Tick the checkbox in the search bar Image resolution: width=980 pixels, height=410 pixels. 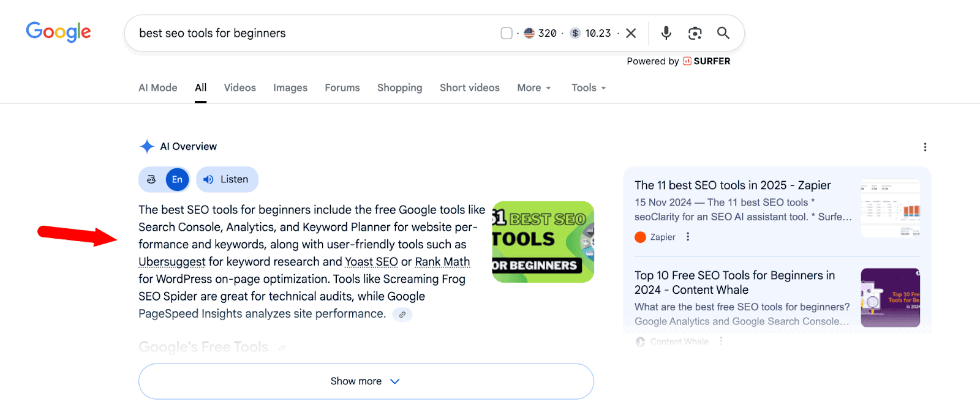coord(507,33)
